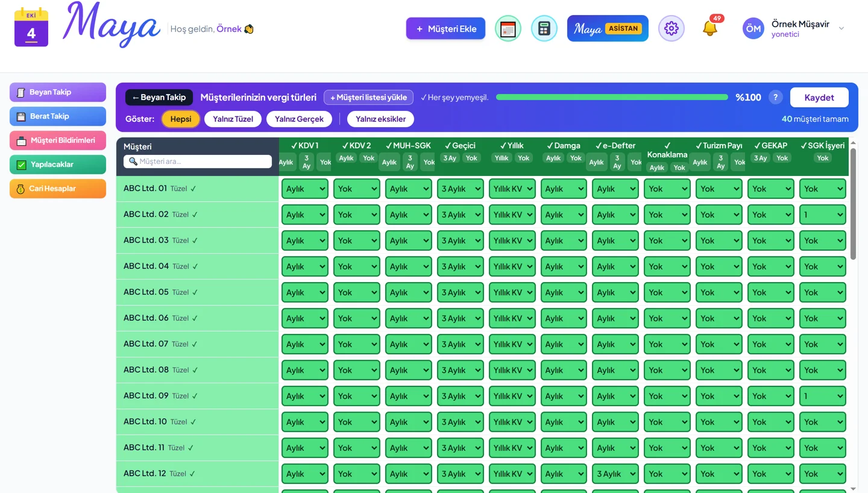Click Müşteri listesi yükle button

click(x=368, y=97)
